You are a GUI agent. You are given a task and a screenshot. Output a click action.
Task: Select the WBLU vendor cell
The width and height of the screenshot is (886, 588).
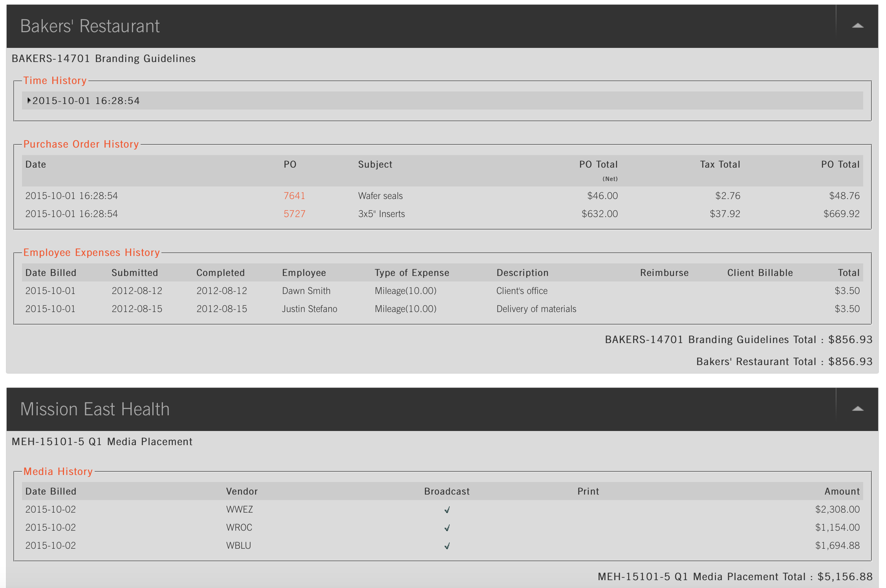[x=238, y=546]
